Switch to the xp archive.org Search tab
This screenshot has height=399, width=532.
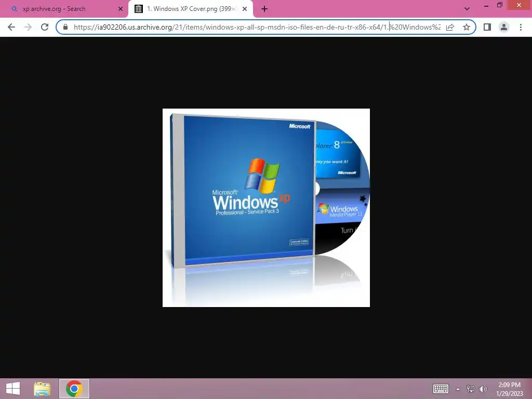pos(64,9)
